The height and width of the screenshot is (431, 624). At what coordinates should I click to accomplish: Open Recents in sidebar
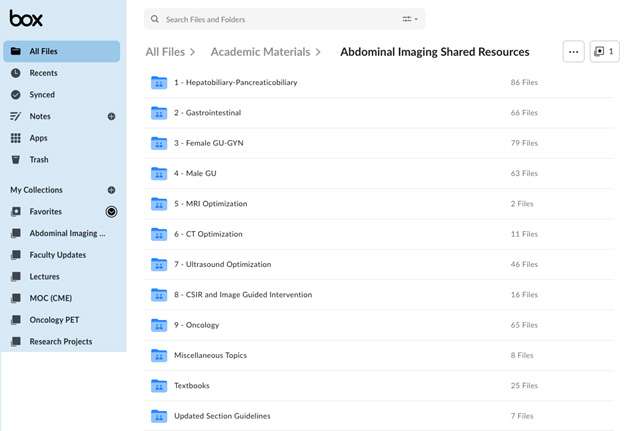[43, 73]
